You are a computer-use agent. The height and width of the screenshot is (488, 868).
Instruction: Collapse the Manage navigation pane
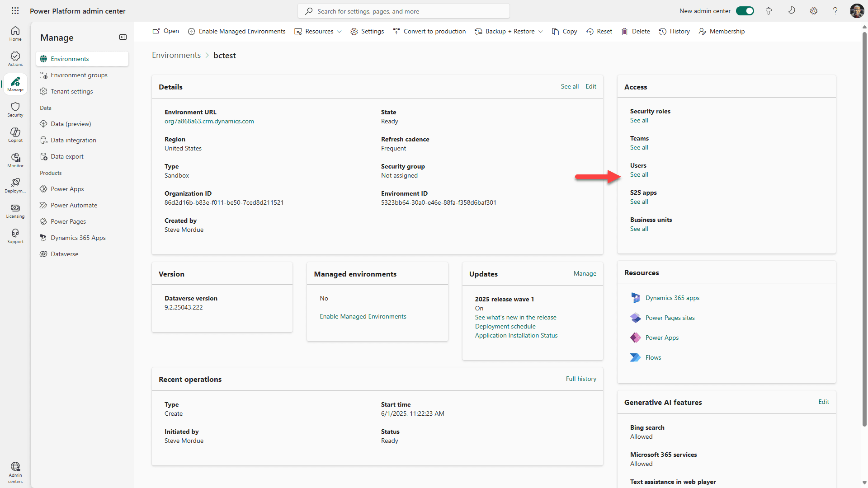click(x=123, y=37)
